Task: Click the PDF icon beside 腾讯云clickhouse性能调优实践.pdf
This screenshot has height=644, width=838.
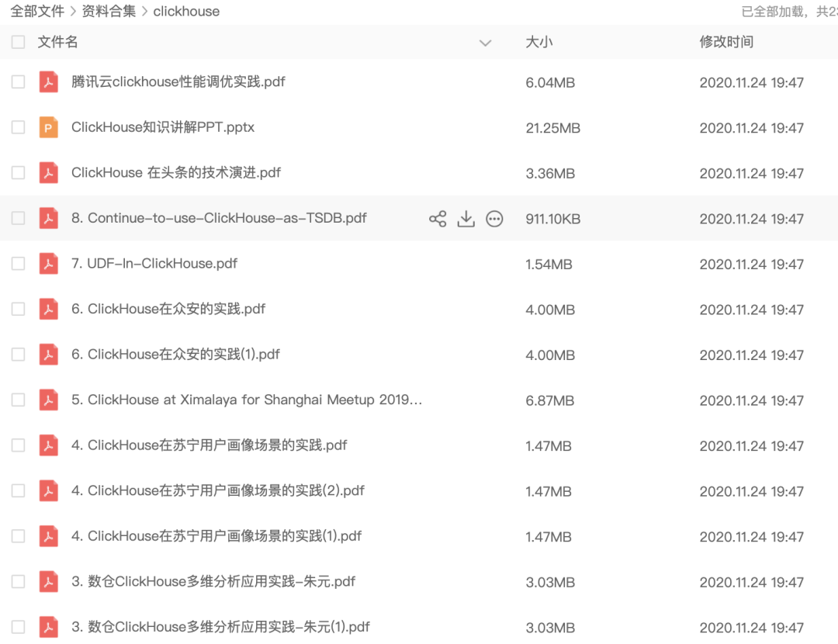Action: pyautogui.click(x=48, y=81)
